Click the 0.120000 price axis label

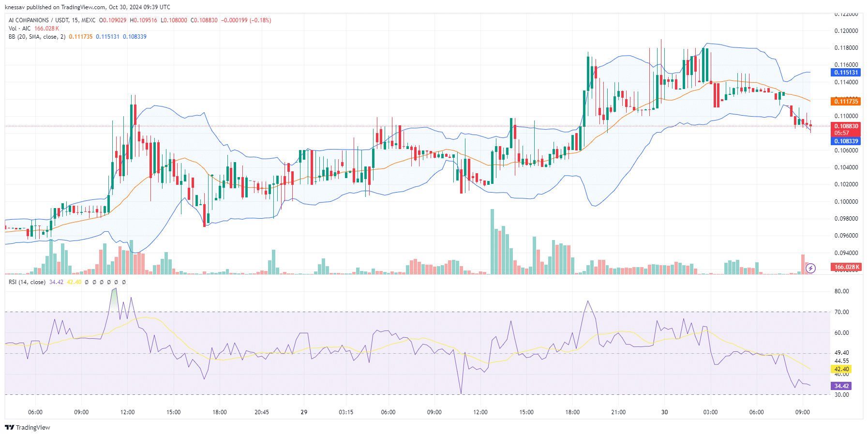[846, 31]
